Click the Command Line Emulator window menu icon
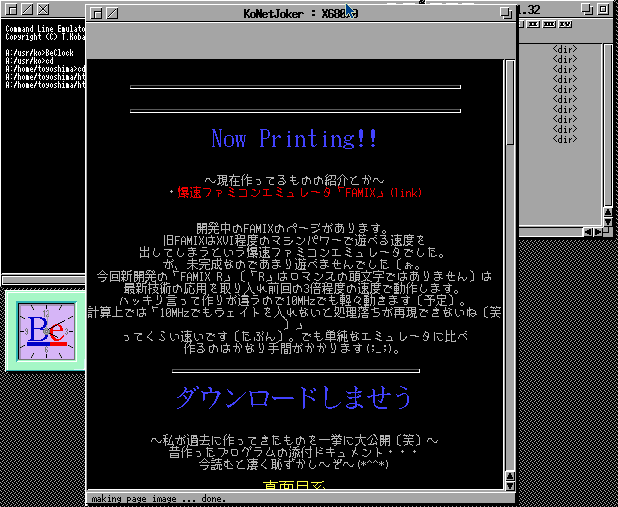Viewport: 618px width, 507px height. 13,9
